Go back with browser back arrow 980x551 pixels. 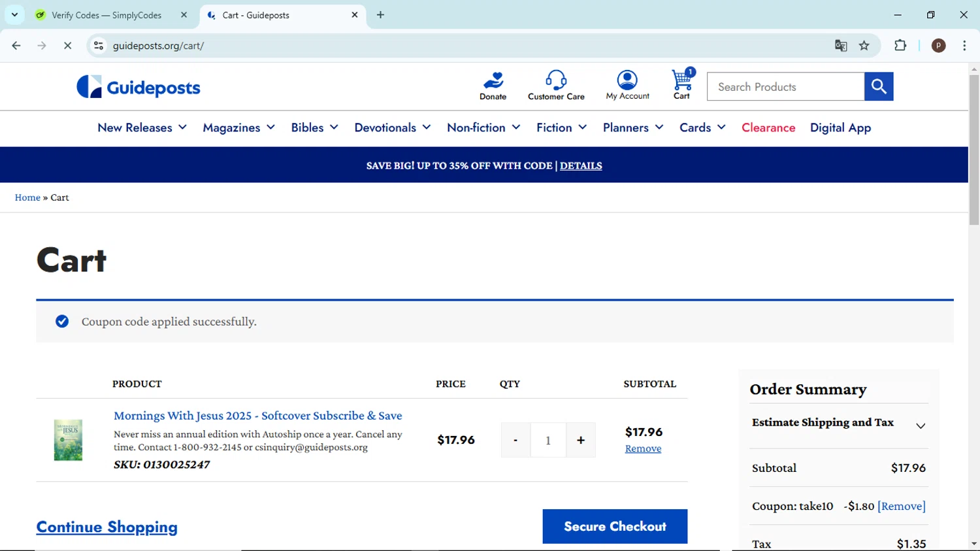pos(16,46)
